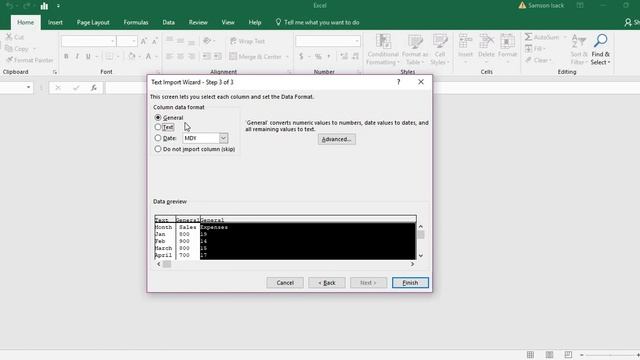This screenshot has width=640, height=360.
Task: Click the Format cells icon
Action: click(507, 49)
